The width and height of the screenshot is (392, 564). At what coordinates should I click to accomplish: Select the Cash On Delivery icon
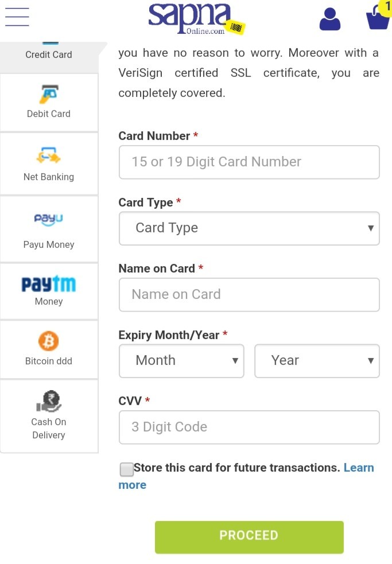pos(49,402)
